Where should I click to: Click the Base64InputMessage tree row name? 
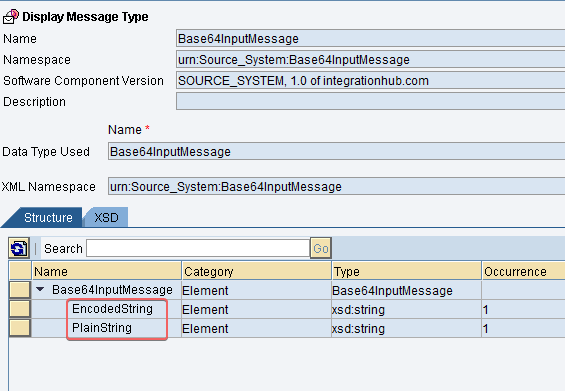[x=112, y=290]
